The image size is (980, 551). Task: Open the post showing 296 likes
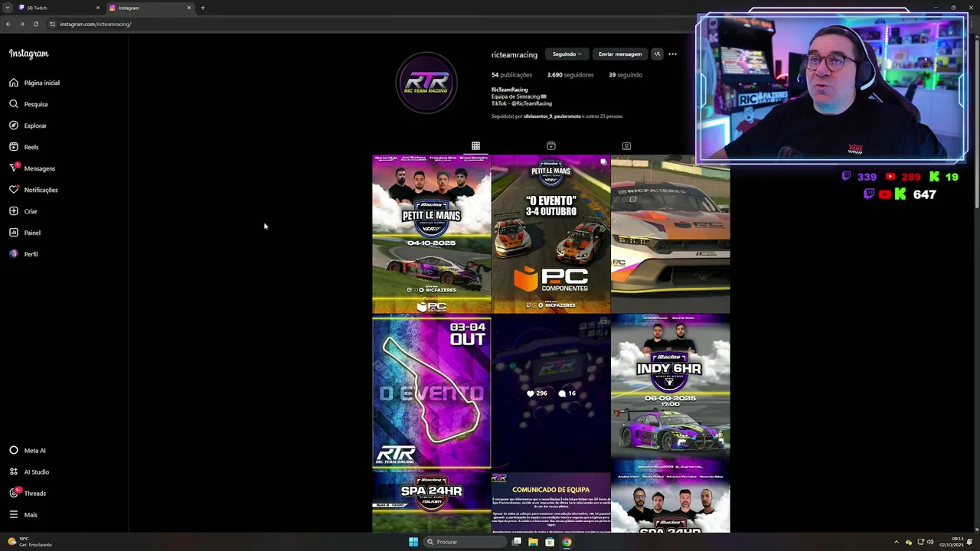(x=550, y=393)
